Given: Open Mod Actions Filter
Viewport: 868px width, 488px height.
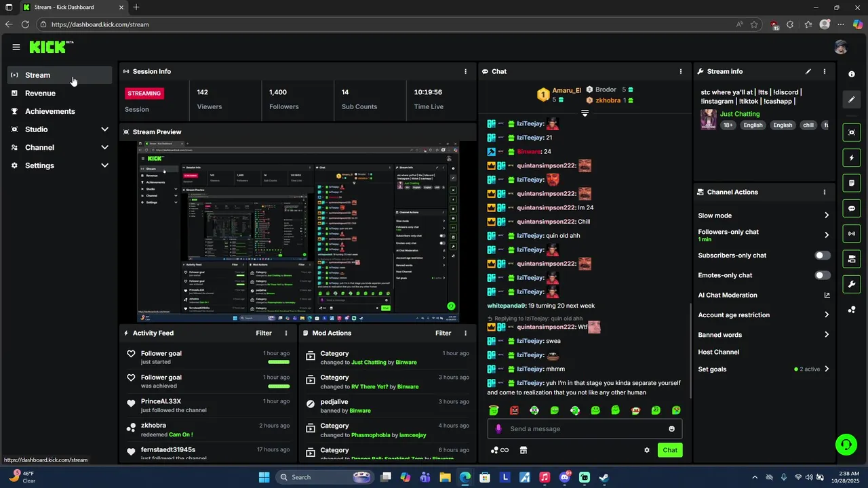Looking at the screenshot, I should point(443,333).
